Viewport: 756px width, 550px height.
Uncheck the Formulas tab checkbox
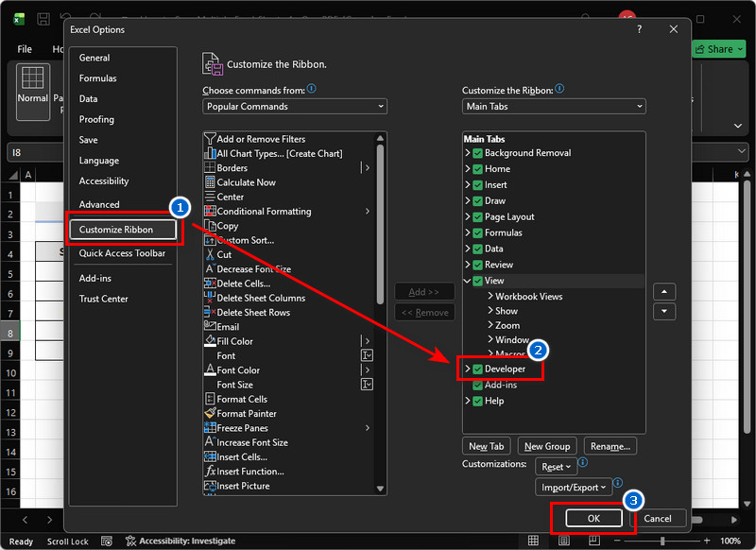pyautogui.click(x=478, y=232)
